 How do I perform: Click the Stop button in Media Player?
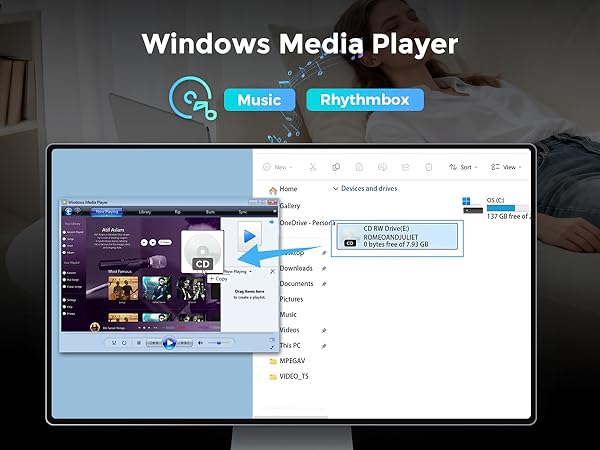click(139, 343)
